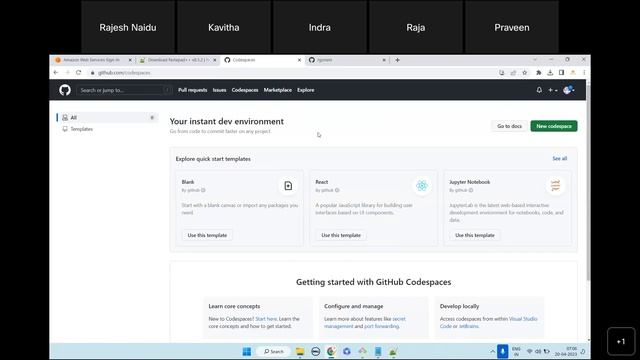This screenshot has width=640, height=360.
Task: Follow the See all templates link
Action: click(560, 158)
